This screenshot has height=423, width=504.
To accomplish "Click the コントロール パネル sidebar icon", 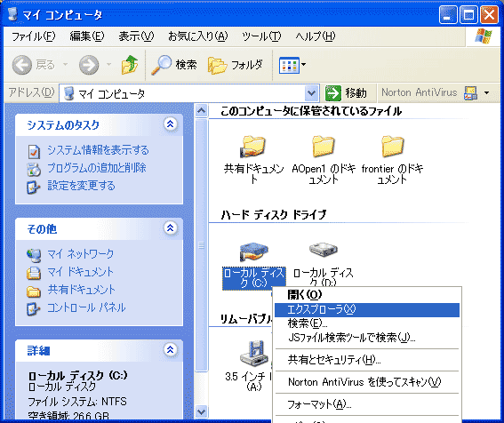I will click(x=34, y=309).
